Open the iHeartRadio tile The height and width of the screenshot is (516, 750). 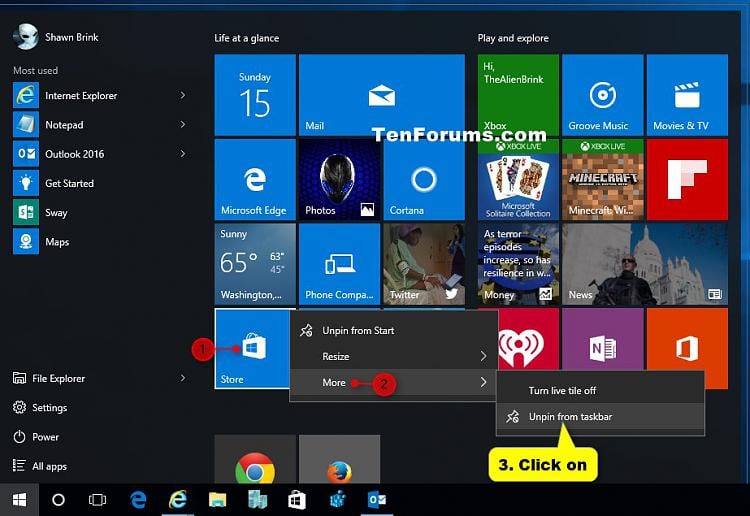point(528,339)
